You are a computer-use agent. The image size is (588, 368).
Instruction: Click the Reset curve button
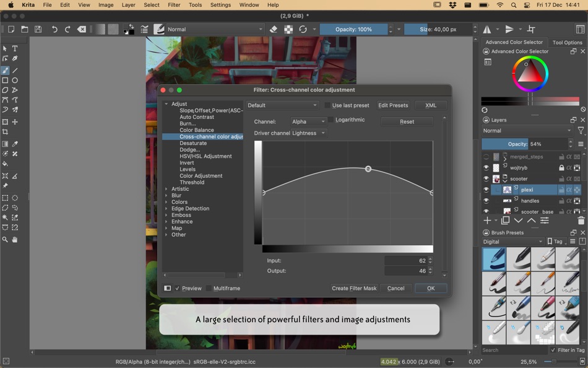click(x=407, y=121)
